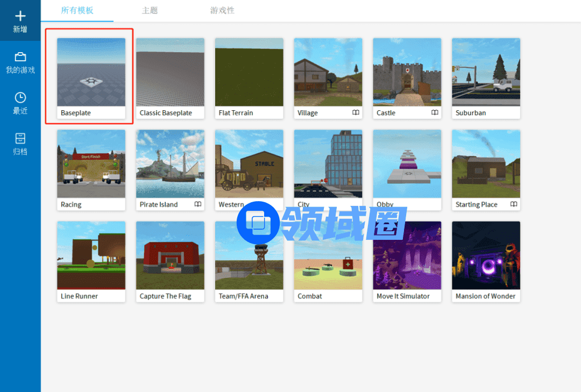Click the 新增 plus icon in sidebar
Screen dimensions: 581x392
pyautogui.click(x=20, y=16)
